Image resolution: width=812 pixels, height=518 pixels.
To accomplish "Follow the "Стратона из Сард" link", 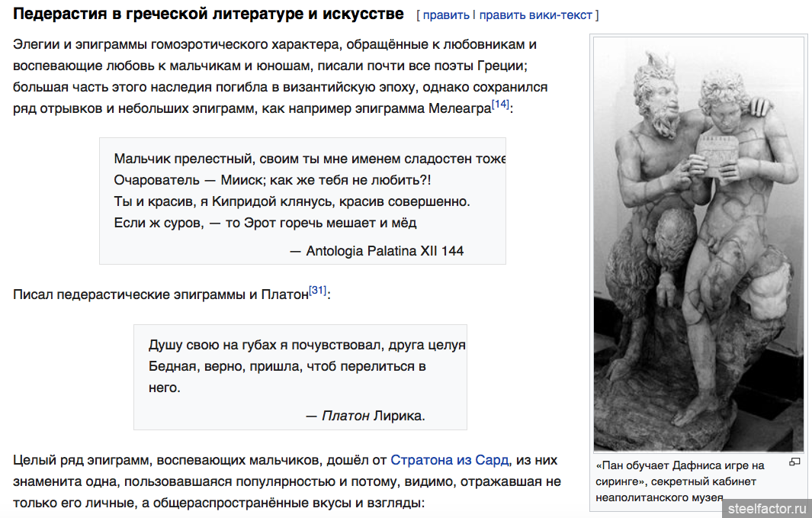I will tap(449, 460).
